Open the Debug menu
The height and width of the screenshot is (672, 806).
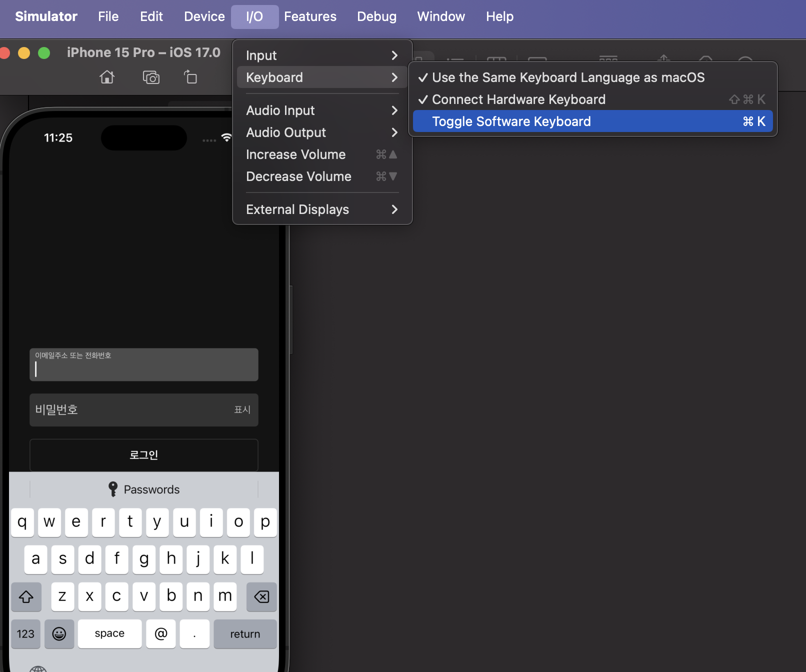pos(376,16)
